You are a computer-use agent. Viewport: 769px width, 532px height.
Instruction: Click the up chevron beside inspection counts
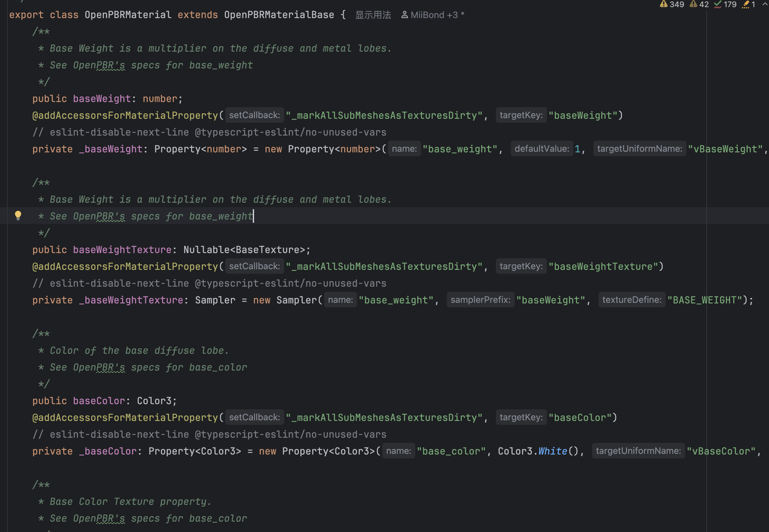pyautogui.click(x=765, y=4)
